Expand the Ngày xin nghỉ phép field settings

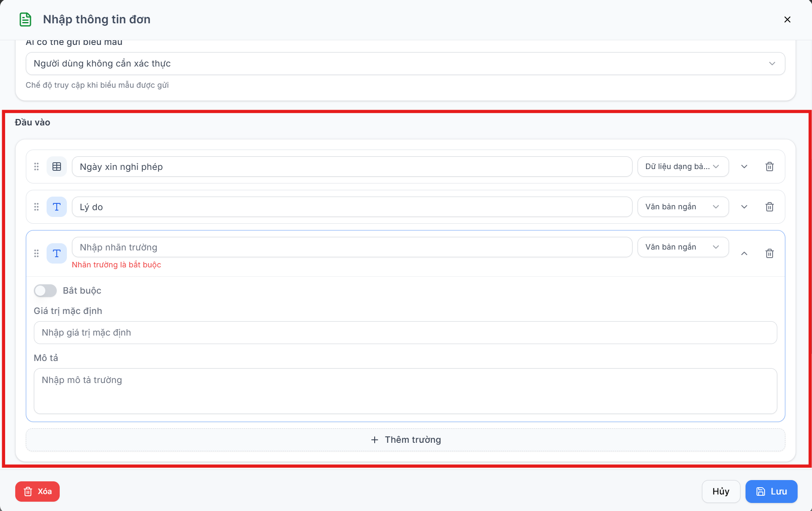[x=744, y=167]
